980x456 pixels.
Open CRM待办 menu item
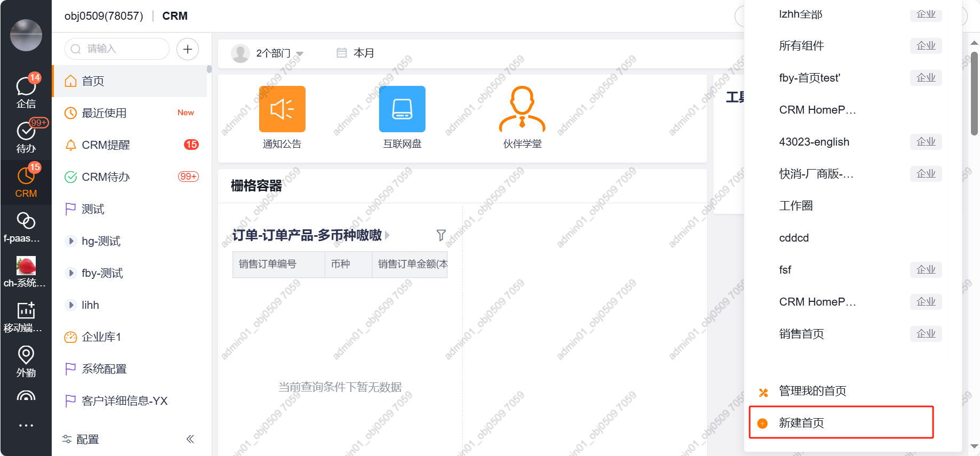click(x=130, y=177)
